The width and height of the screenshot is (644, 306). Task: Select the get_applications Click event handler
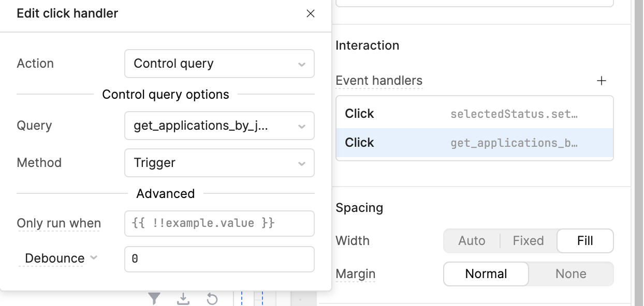(x=474, y=143)
